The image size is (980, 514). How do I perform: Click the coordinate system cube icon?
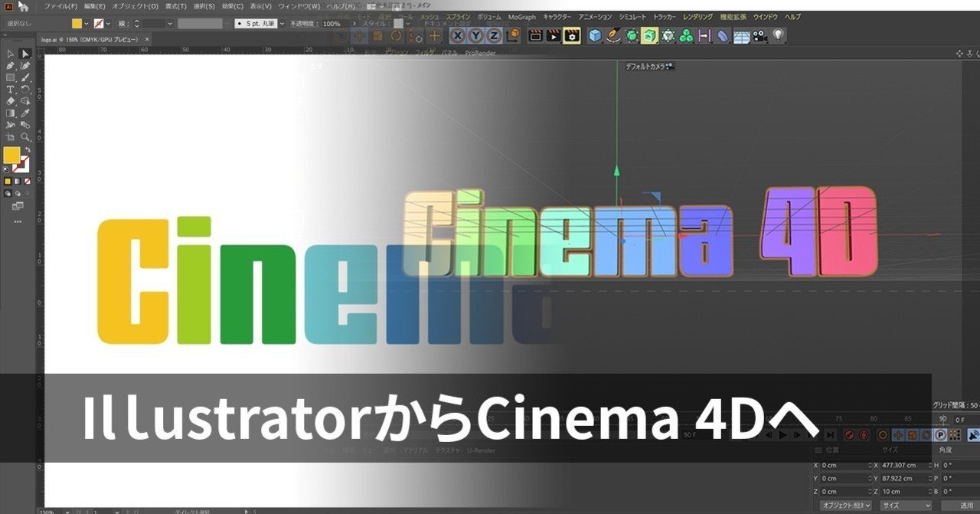513,35
